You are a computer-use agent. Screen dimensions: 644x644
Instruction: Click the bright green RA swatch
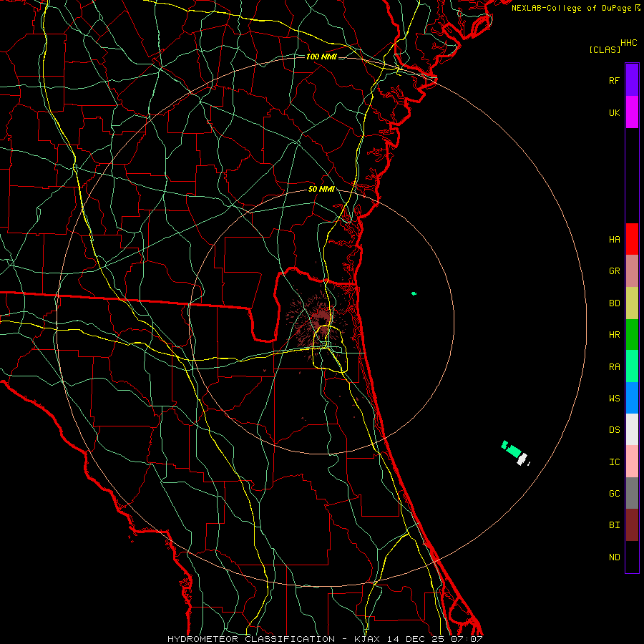tap(632, 366)
